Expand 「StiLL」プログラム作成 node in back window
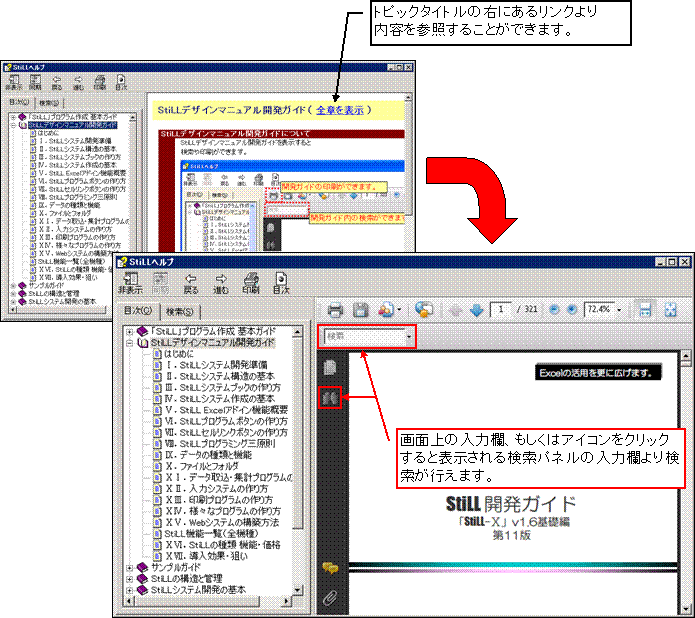This screenshot has width=695, height=618. click(x=13, y=117)
